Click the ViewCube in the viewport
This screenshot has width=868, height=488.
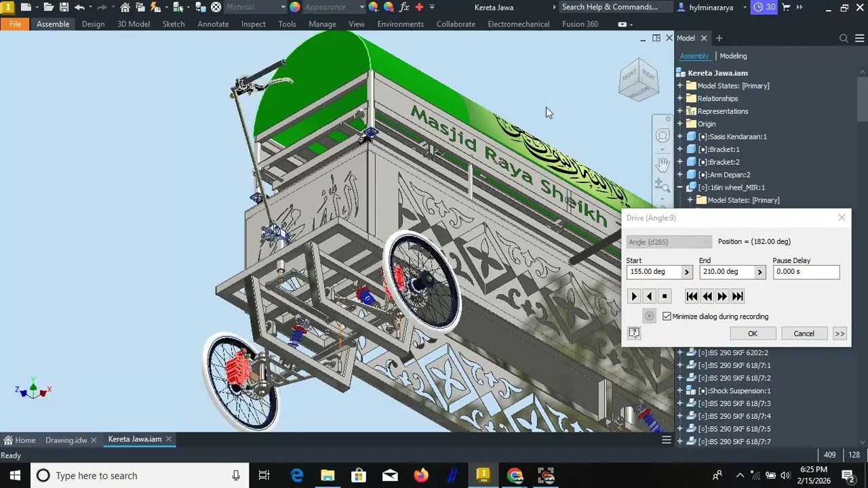638,79
